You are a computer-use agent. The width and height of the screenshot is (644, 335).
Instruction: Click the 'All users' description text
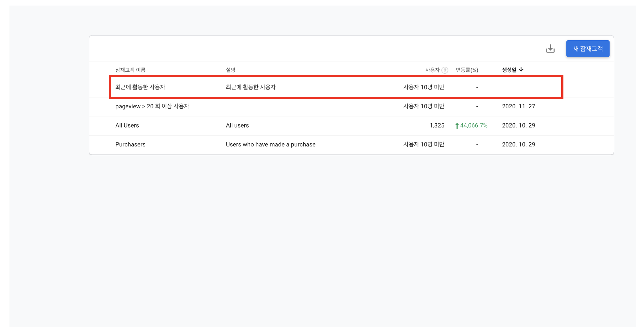[x=237, y=126]
